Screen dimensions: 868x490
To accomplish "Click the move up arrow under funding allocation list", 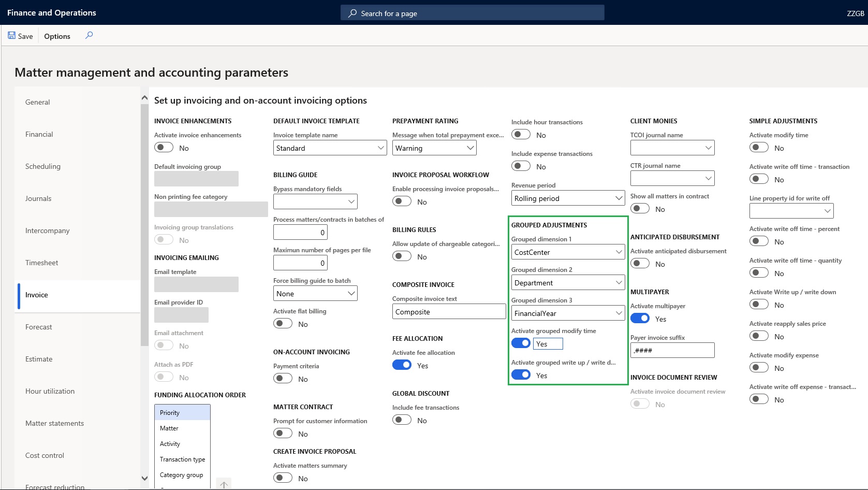I will (224, 485).
